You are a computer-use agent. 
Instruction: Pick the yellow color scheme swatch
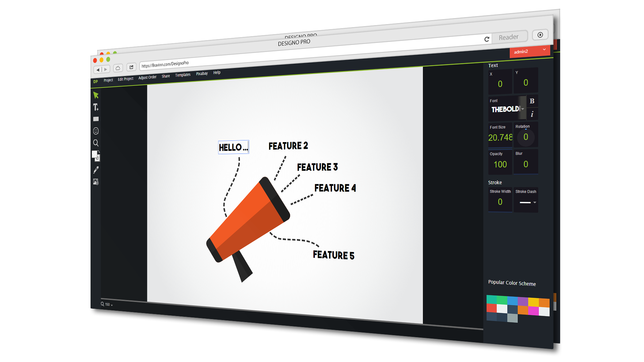click(x=533, y=302)
